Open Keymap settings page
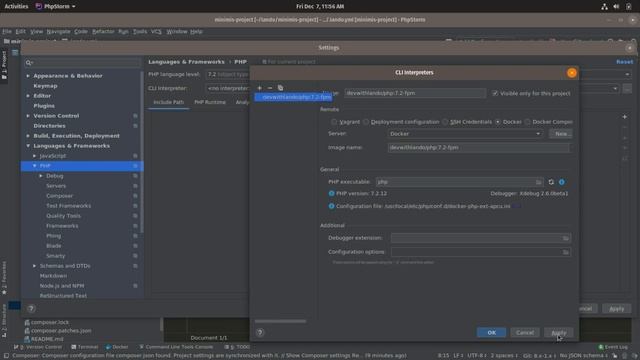The height and width of the screenshot is (360, 640). [45, 86]
